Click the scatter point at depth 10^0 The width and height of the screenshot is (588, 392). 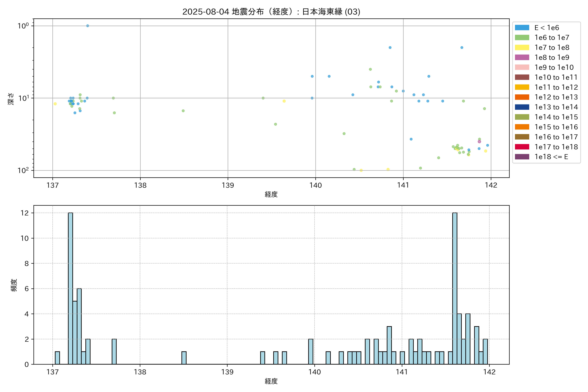(88, 26)
